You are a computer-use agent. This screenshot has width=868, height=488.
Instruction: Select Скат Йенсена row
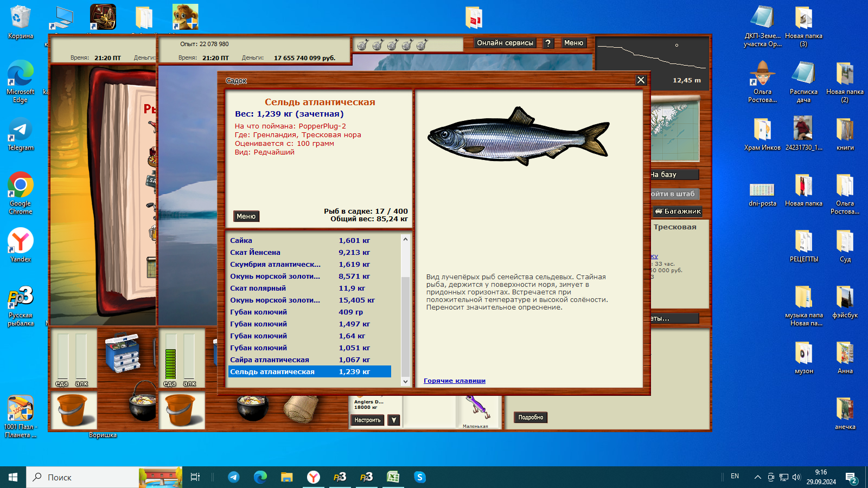pyautogui.click(x=309, y=252)
